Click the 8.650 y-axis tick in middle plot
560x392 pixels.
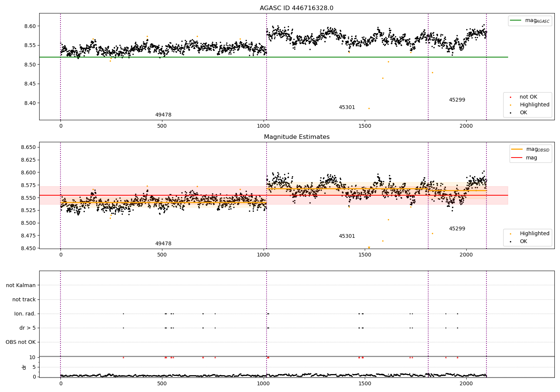[28, 147]
